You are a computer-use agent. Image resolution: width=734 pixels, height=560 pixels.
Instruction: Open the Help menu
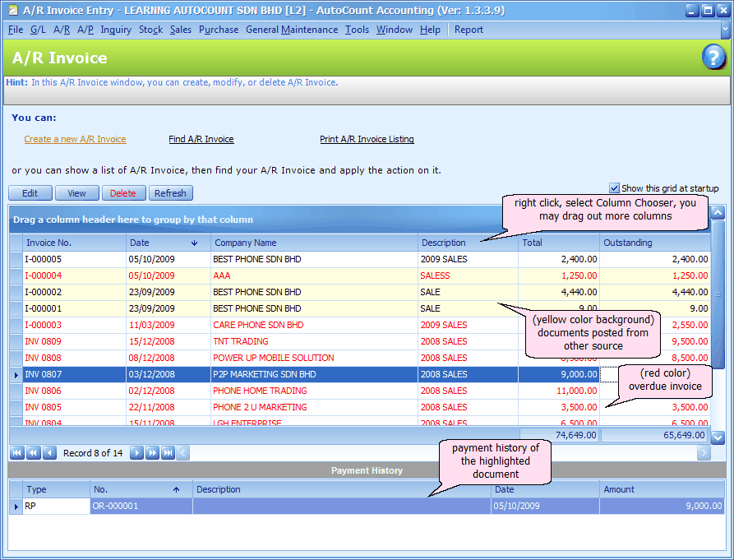(x=430, y=30)
